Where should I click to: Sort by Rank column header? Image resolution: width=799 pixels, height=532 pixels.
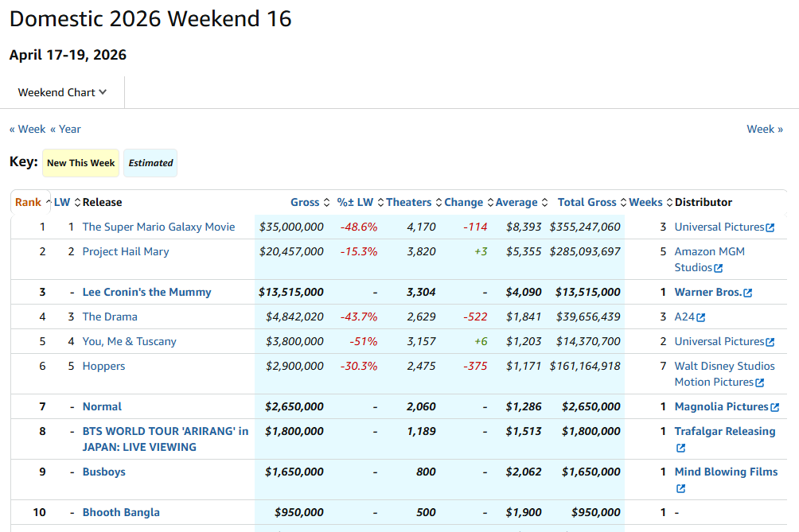coord(28,202)
